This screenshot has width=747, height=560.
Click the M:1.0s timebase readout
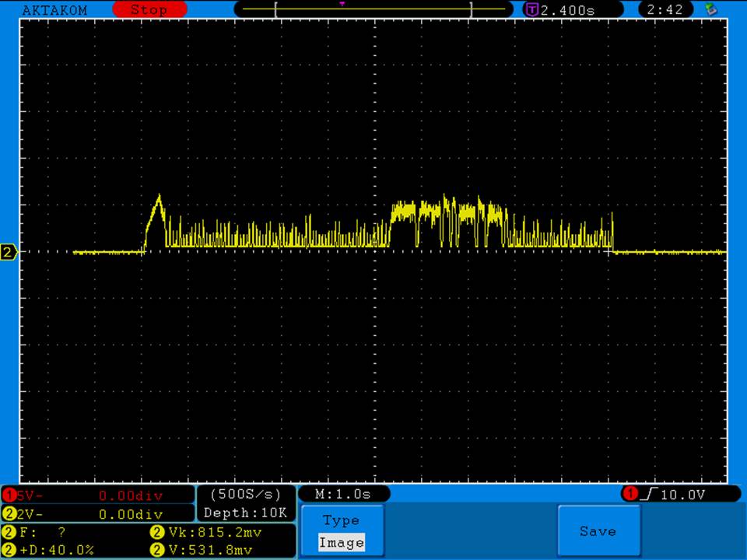343,494
